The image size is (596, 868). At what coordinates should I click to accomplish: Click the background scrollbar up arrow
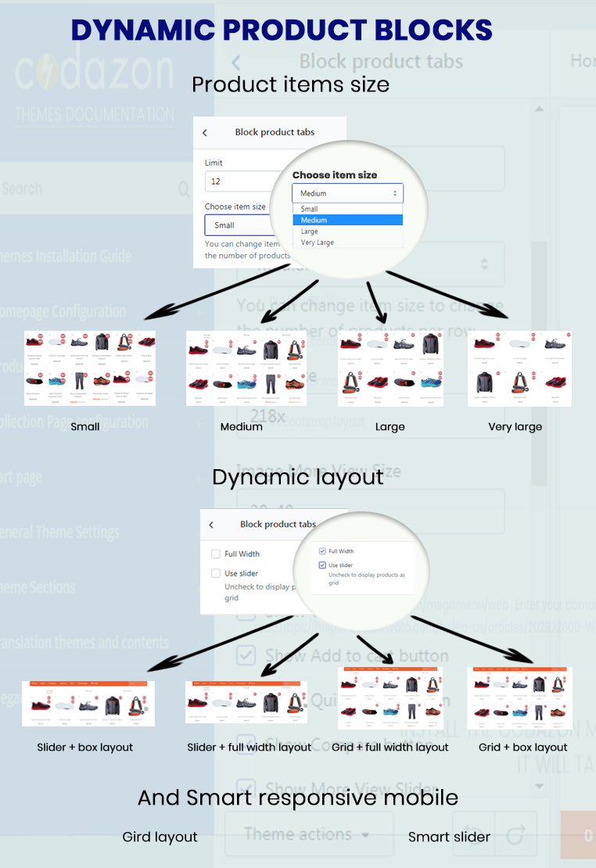pyautogui.click(x=539, y=109)
